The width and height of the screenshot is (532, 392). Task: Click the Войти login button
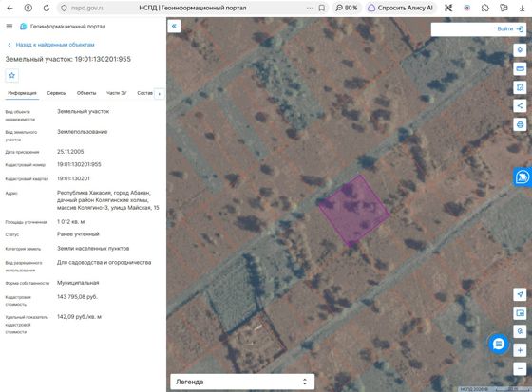click(510, 28)
